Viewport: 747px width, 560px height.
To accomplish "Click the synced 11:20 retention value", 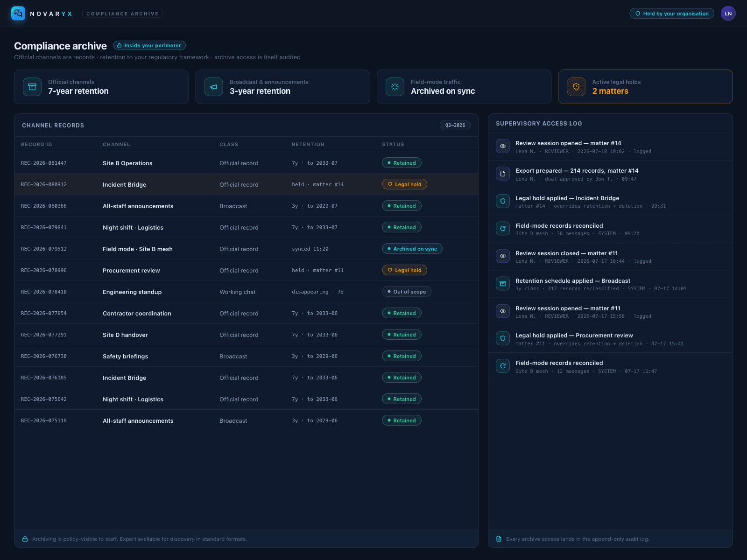I will [310, 249].
